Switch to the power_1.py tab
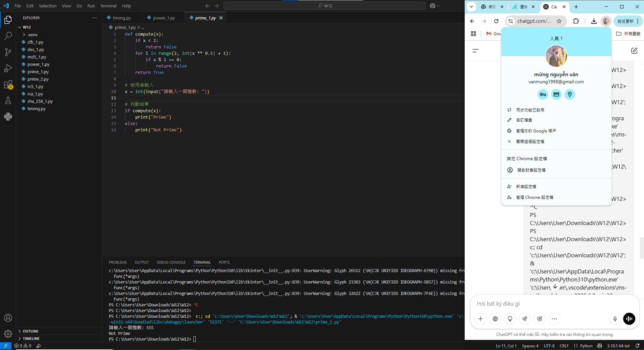This screenshot has width=644, height=350. click(164, 18)
